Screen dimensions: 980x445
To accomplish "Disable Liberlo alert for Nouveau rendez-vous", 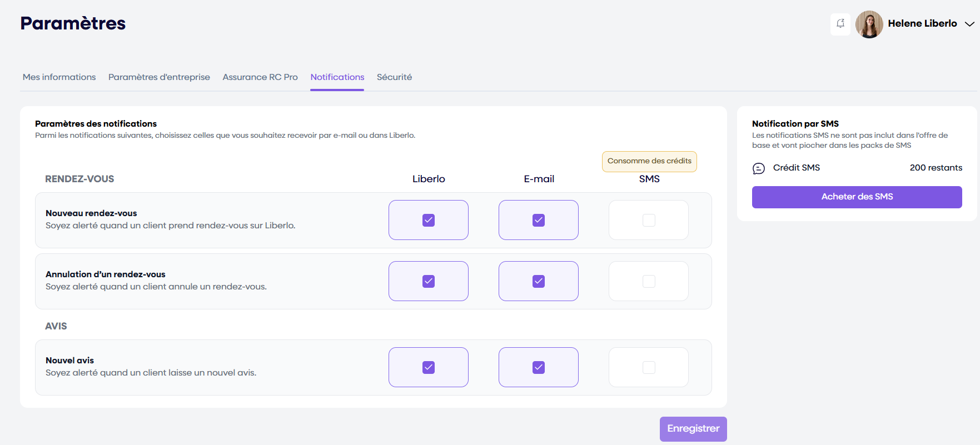I will coord(429,220).
